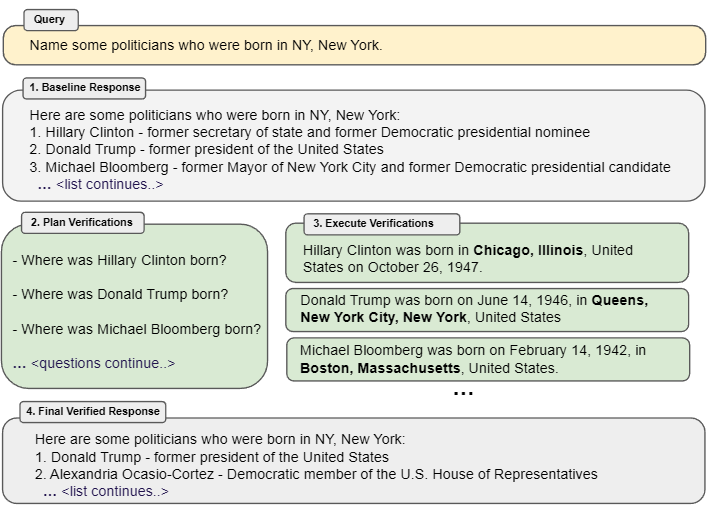
Task: Click 'States on October 26, 1947.' line
Action: coord(393,267)
